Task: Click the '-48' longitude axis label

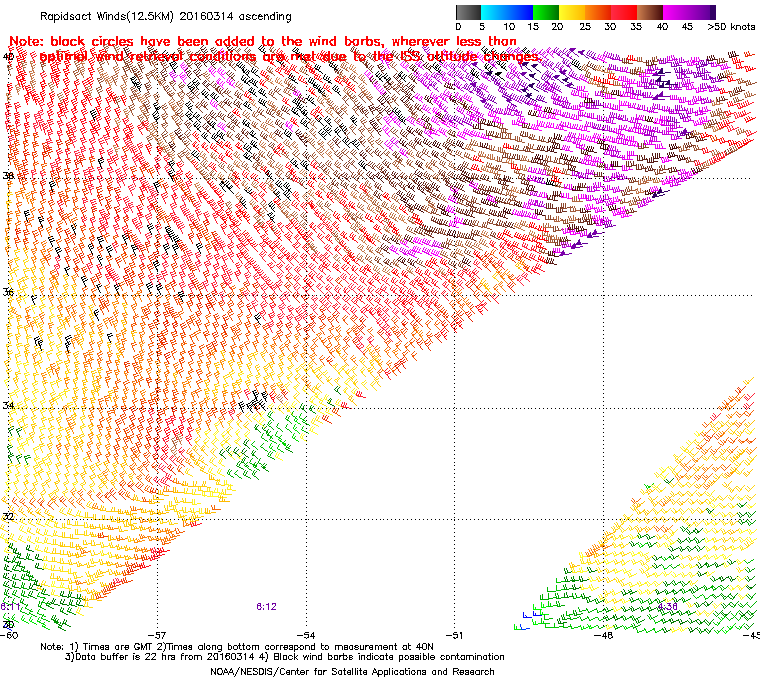Action: coord(603,635)
